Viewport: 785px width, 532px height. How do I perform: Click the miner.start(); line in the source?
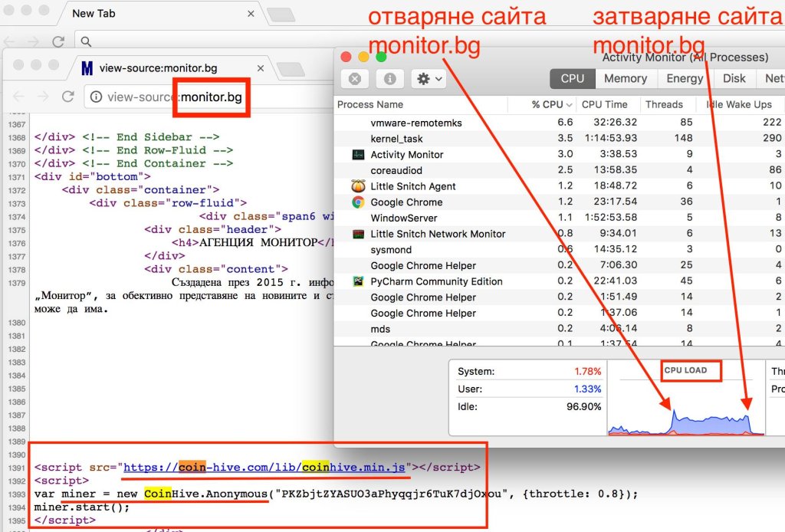pos(82,507)
